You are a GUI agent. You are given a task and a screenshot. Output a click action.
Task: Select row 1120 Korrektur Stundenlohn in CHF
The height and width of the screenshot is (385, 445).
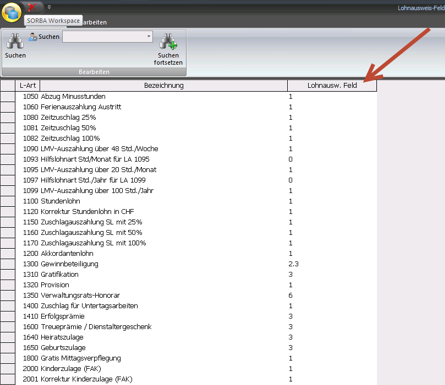196,212
